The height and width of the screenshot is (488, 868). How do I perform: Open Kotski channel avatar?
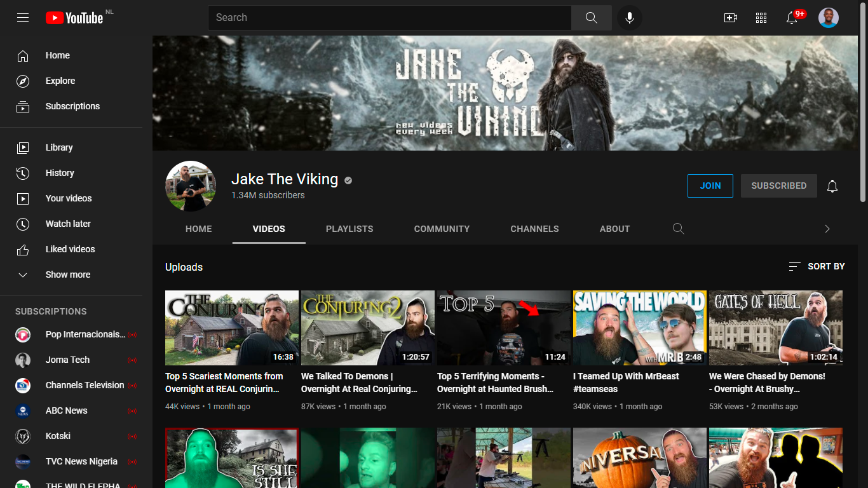[x=23, y=436]
